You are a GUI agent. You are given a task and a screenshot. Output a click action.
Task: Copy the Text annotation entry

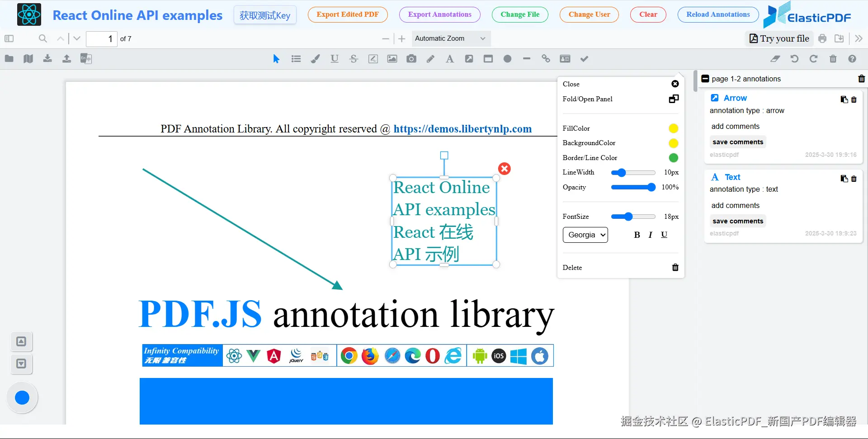pyautogui.click(x=844, y=179)
